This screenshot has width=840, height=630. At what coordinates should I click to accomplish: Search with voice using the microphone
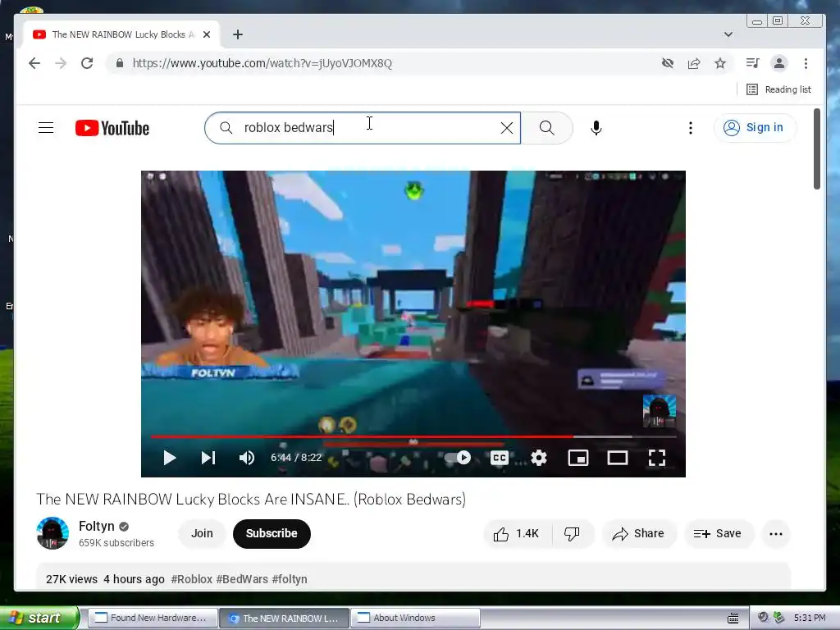(596, 127)
